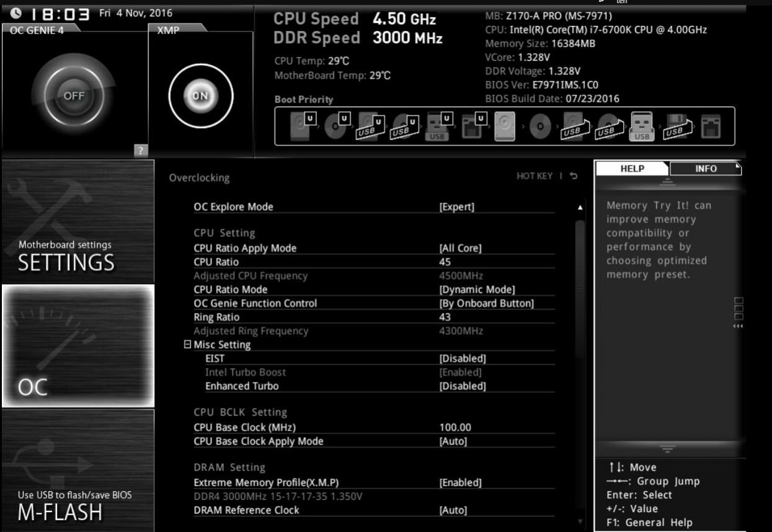This screenshot has height=532, width=772.
Task: Select the UEFI CD/DVD boot device icon
Action: point(336,126)
